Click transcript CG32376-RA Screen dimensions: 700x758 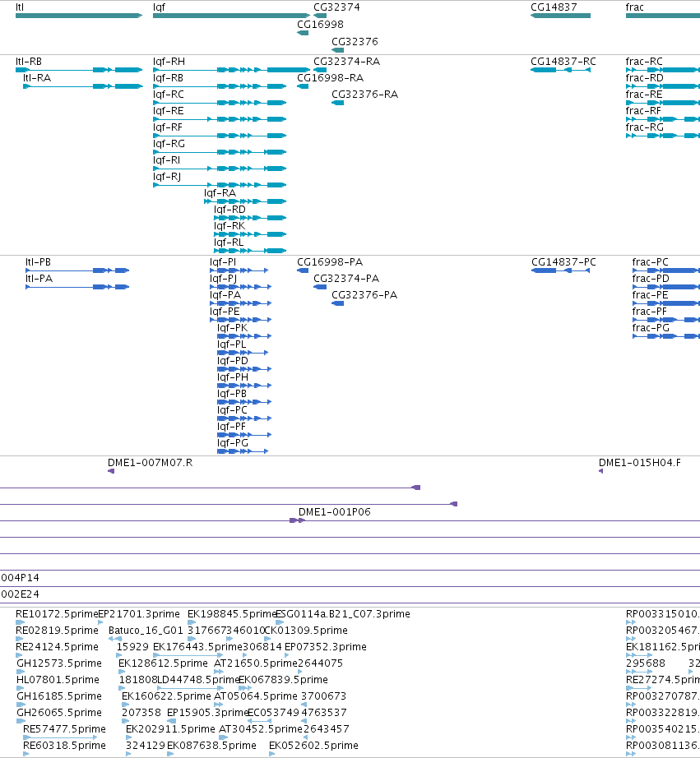(338, 103)
